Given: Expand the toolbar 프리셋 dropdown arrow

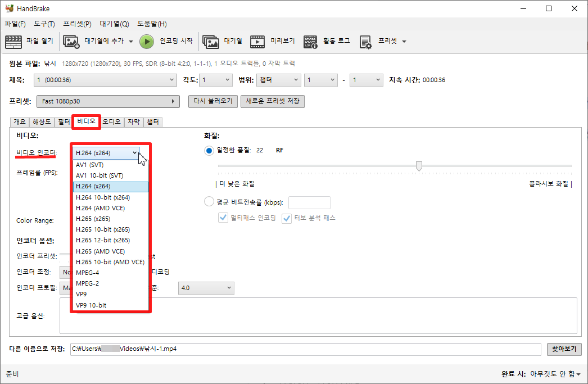Looking at the screenshot, I should pyautogui.click(x=404, y=42).
